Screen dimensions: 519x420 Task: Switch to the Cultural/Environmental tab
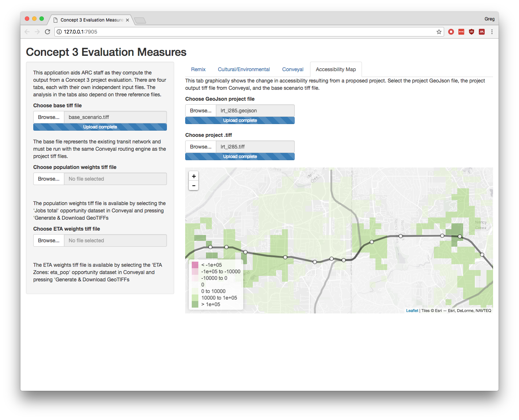click(x=244, y=69)
